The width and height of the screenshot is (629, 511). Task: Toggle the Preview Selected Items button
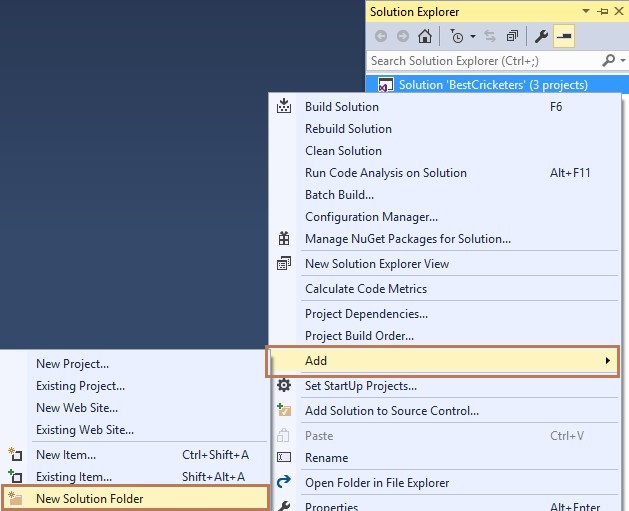click(564, 36)
